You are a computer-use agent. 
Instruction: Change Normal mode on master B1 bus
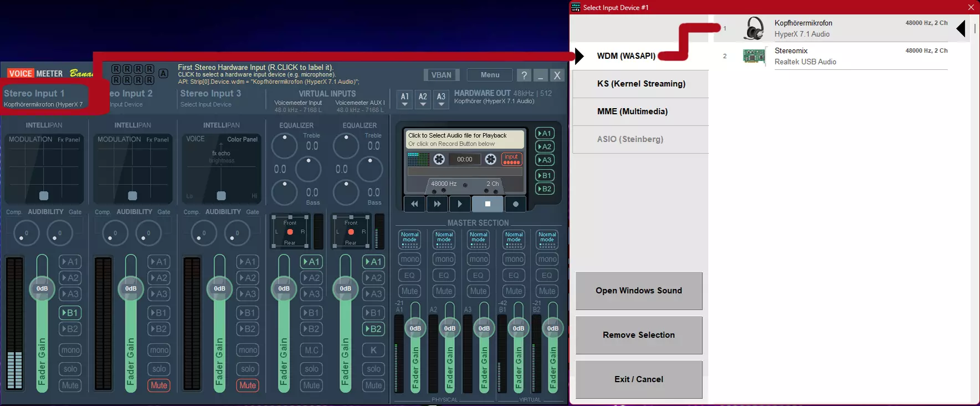pos(514,240)
